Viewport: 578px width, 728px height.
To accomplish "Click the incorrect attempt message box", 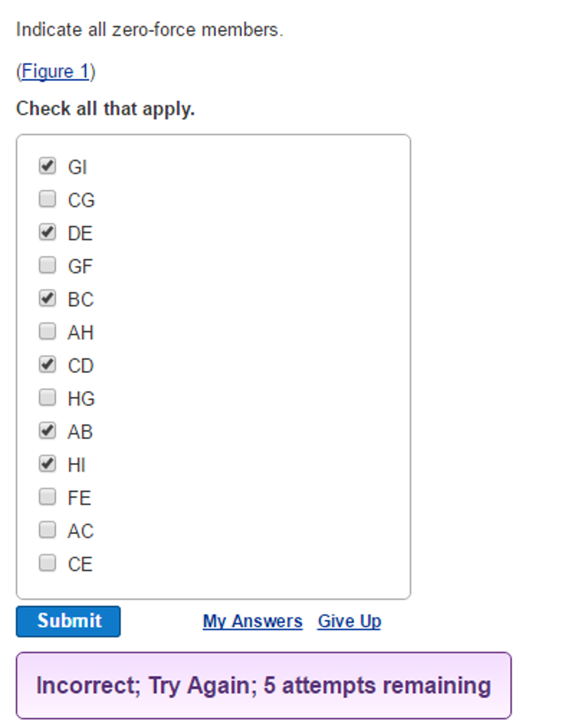I will coord(263,685).
